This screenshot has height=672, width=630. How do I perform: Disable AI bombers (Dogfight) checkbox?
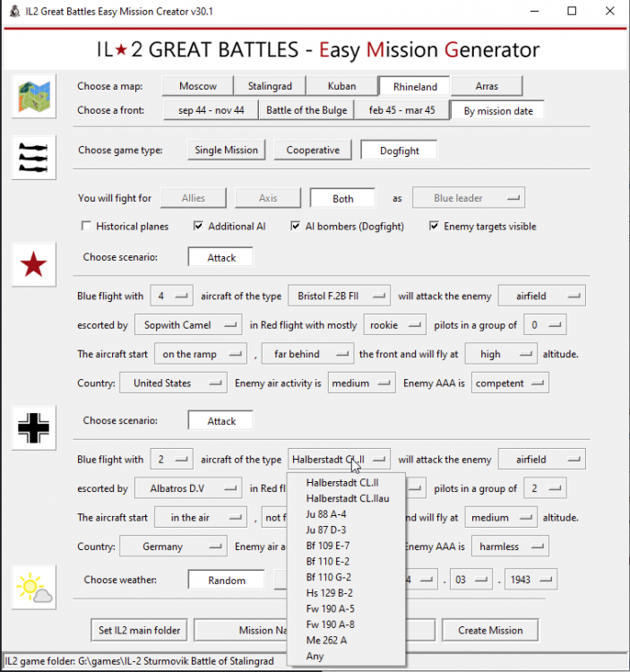[x=296, y=226]
